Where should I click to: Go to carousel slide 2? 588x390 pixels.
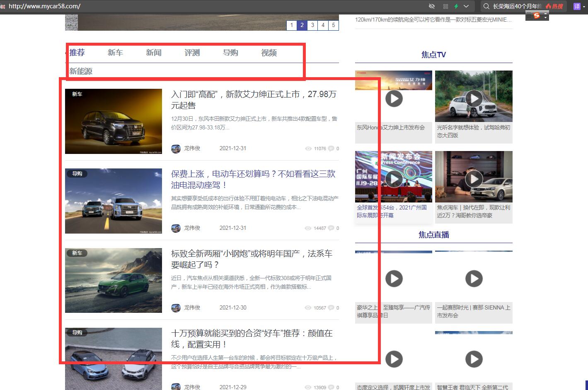[x=302, y=25]
